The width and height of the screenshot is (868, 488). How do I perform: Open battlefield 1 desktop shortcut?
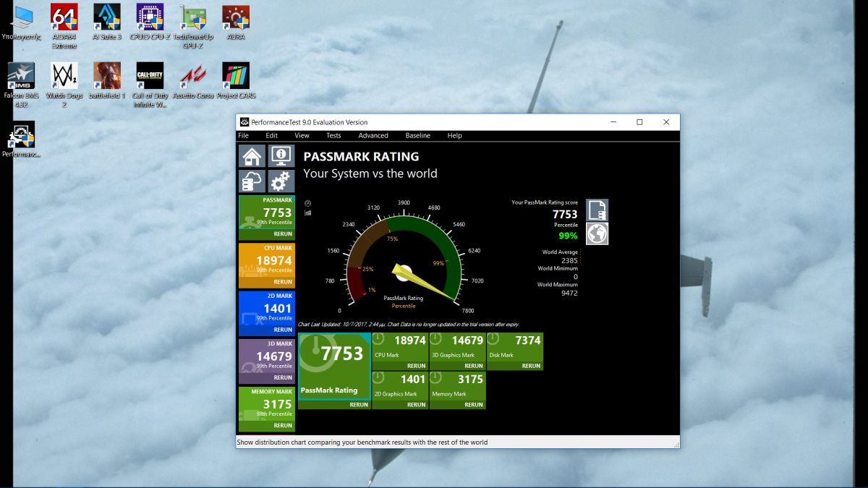107,81
